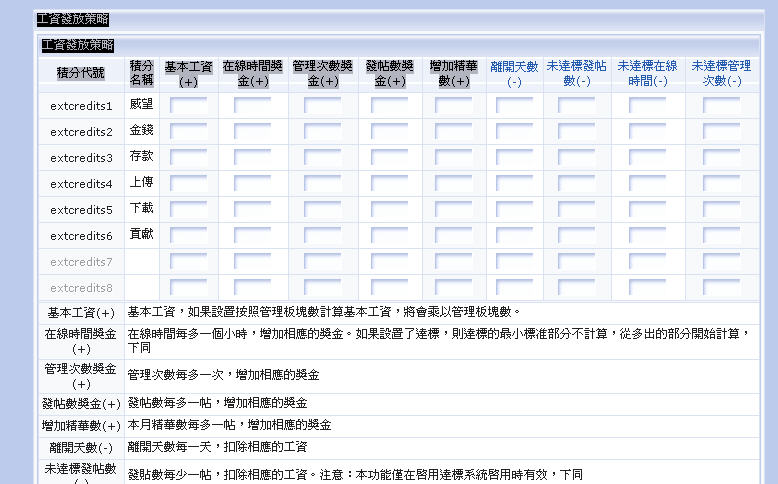
Task: Click the extcredits7 未達標在線時間(-) field
Action: (648, 262)
